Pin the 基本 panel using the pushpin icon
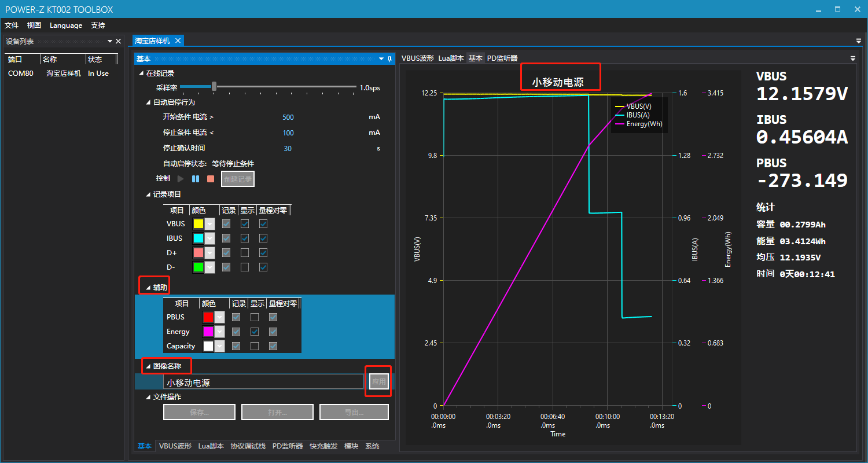Viewport: 868px width, 463px height. point(389,58)
